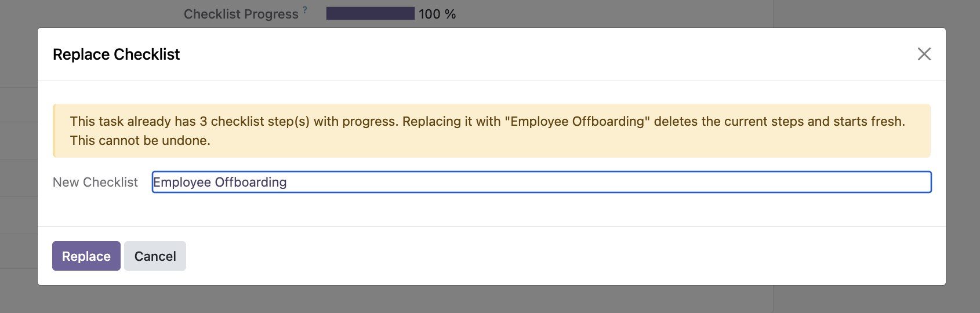Click the "Employee Offboarding" text inside the field

pyautogui.click(x=220, y=182)
